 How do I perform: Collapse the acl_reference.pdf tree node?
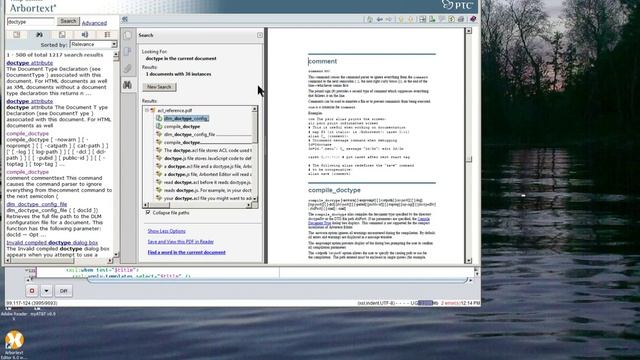click(x=147, y=110)
